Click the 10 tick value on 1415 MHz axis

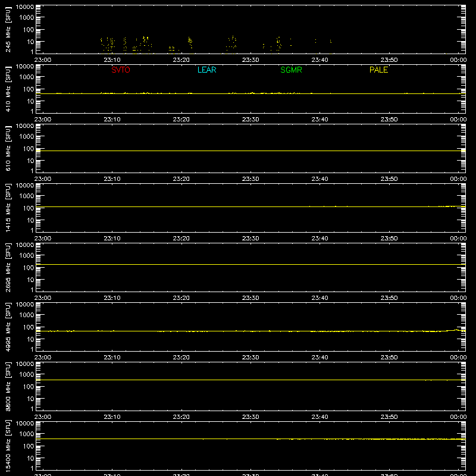pyautogui.click(x=30, y=220)
